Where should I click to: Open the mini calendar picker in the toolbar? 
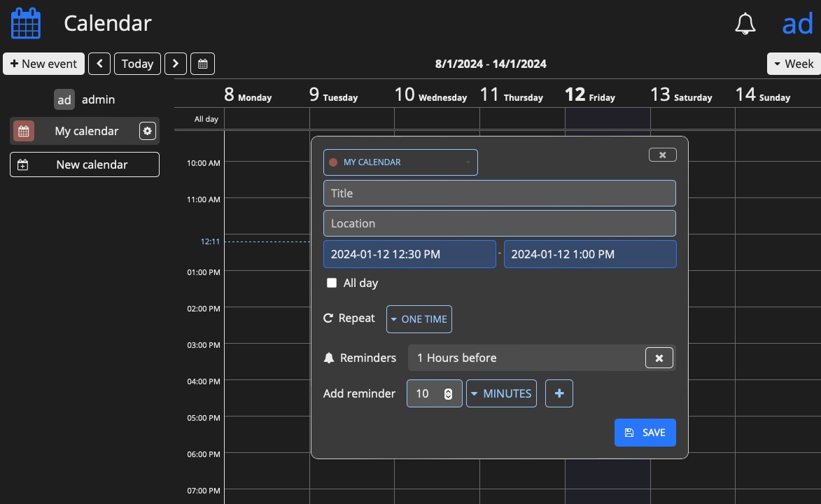pyautogui.click(x=202, y=63)
